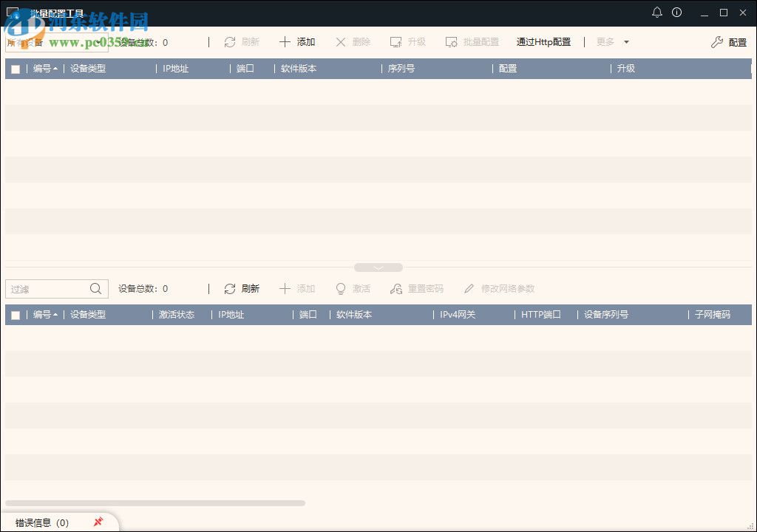The image size is (757, 532).
Task: Sort bottom table by 编号 column
Action: point(45,315)
